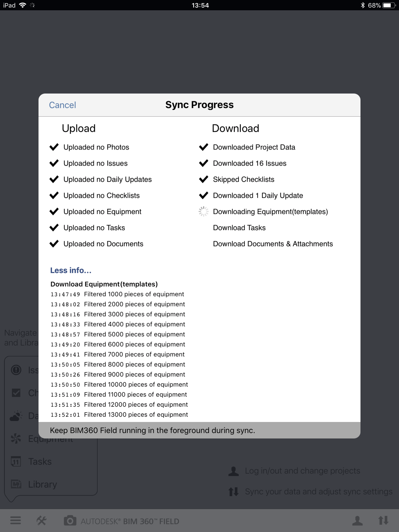Select Library entry in the sidebar
The width and height of the screenshot is (399, 532).
pyautogui.click(x=42, y=484)
